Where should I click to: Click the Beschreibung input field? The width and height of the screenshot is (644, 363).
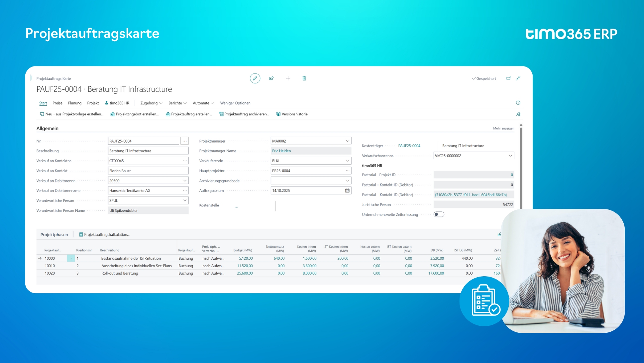(148, 151)
